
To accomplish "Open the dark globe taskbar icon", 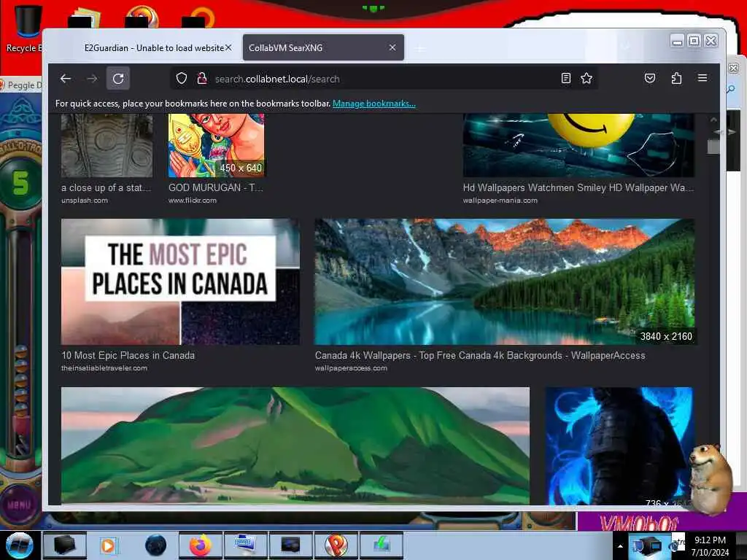I will [155, 545].
